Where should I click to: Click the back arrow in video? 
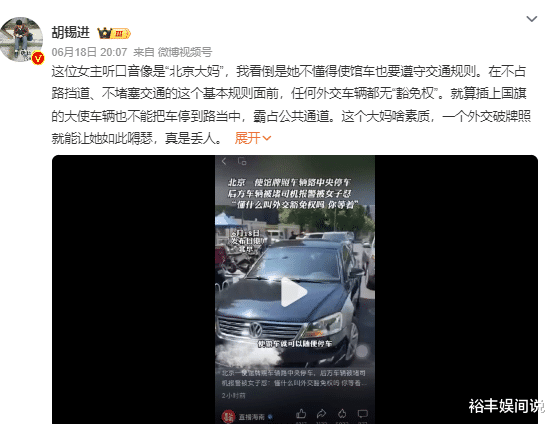click(224, 161)
